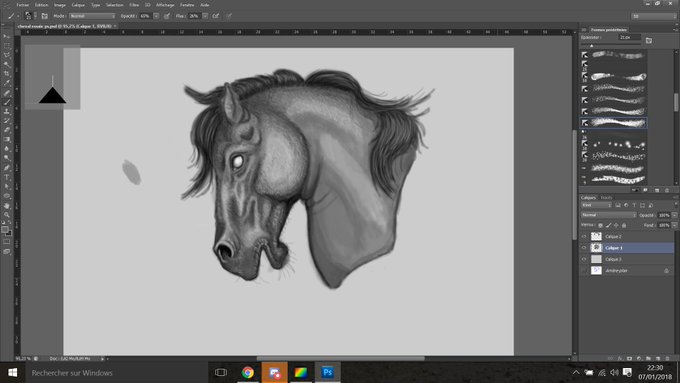Viewport: 680px width, 383px height.
Task: Hide the Calque 1 layer
Action: click(584, 248)
